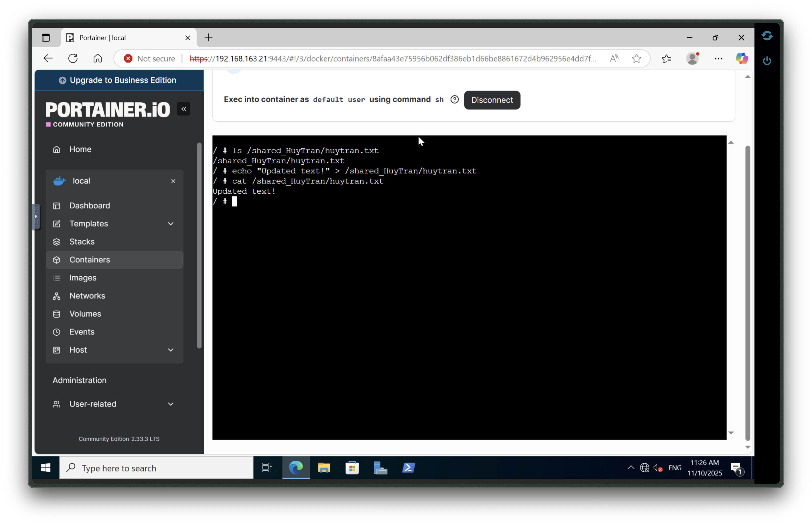View the Events page

(82, 332)
